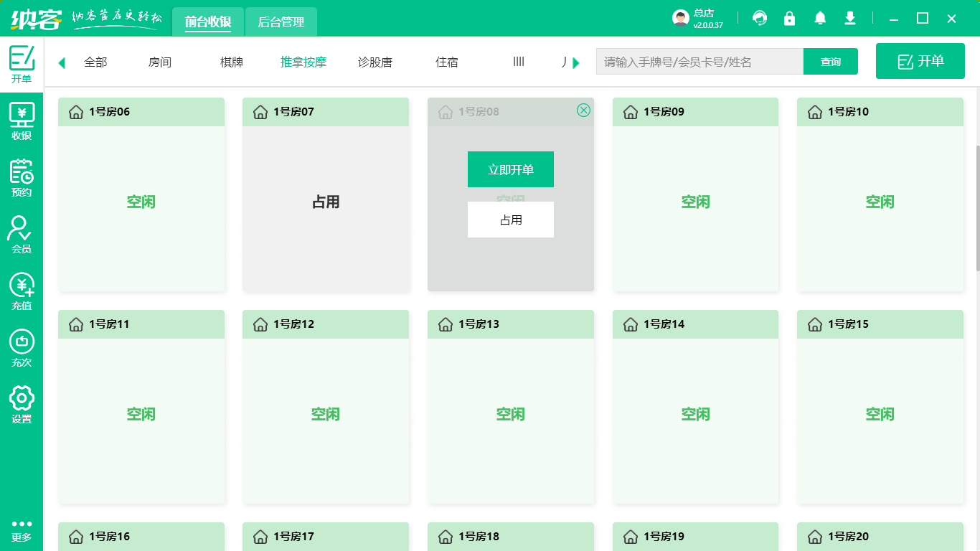Click the house icon on 1号房09

pyautogui.click(x=631, y=112)
